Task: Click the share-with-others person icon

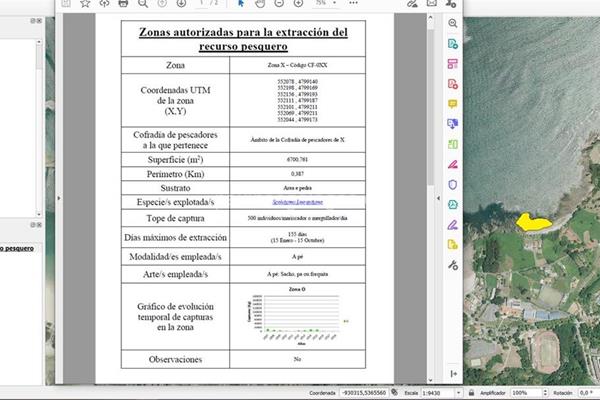Action: 451,3
